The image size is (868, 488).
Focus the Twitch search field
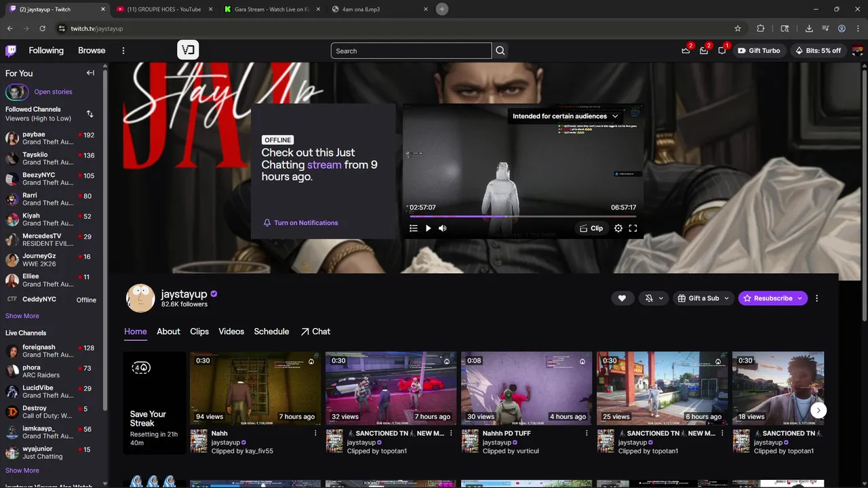tap(411, 51)
